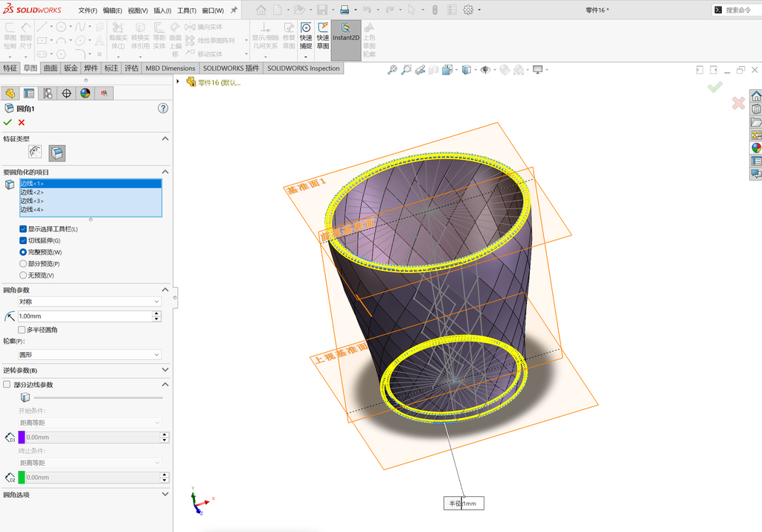Open the 窗口(W) menu
762x532 pixels.
213,10
